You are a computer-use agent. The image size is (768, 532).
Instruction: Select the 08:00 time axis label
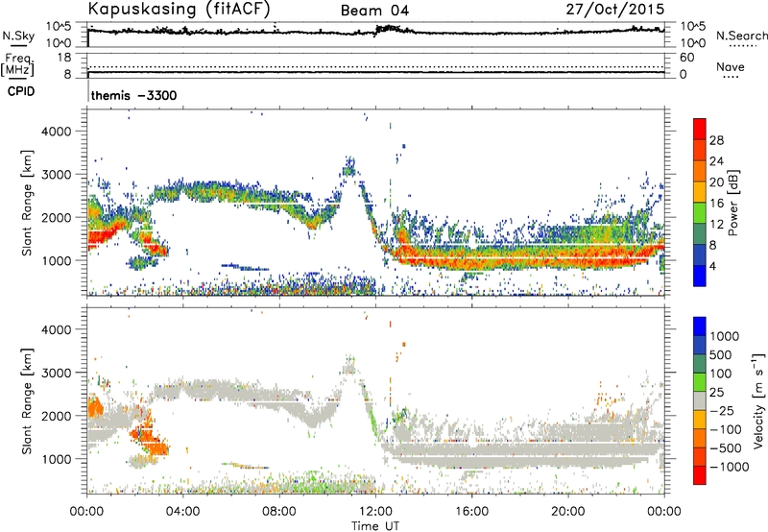[279, 512]
